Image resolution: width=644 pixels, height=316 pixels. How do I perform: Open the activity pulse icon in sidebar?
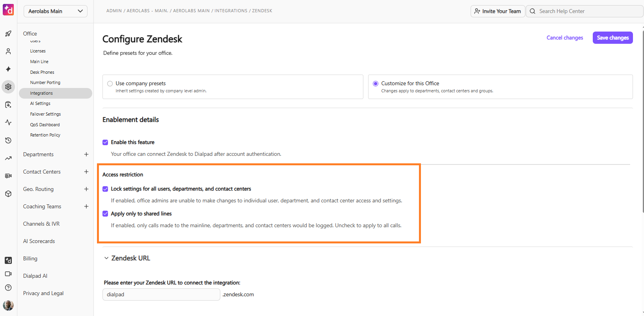point(8,122)
